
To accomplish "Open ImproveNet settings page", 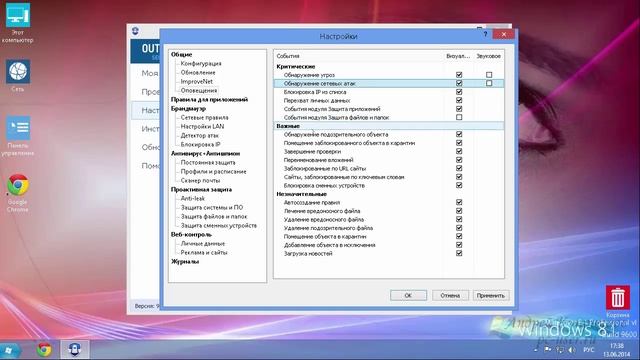I will point(196,81).
